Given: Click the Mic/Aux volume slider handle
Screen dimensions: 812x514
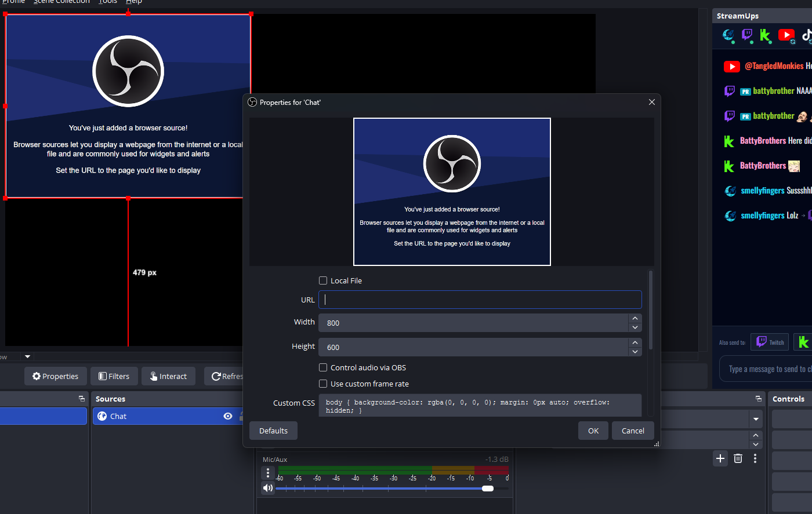Looking at the screenshot, I should point(488,489).
